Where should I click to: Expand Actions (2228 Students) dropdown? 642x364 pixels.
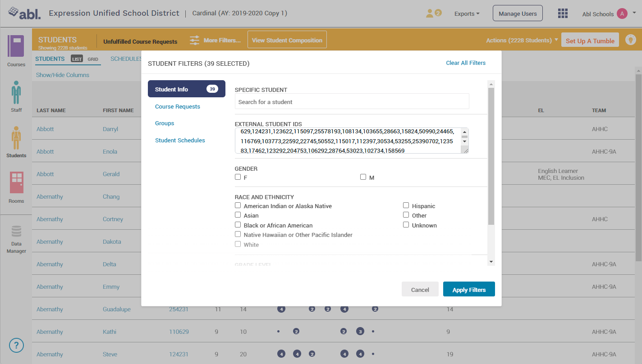click(x=522, y=41)
